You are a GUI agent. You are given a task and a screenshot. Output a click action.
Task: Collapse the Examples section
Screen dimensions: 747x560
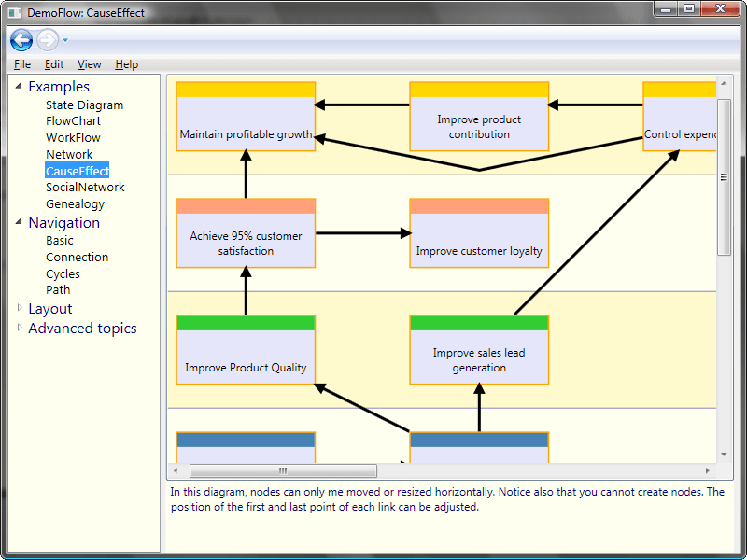click(x=18, y=86)
